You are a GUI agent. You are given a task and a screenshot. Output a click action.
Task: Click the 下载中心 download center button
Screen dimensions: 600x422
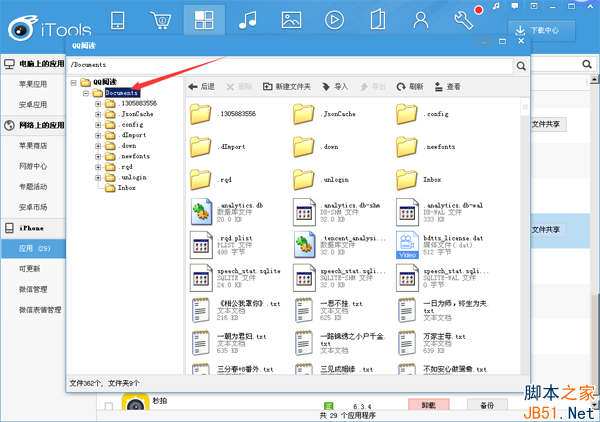[x=541, y=30]
